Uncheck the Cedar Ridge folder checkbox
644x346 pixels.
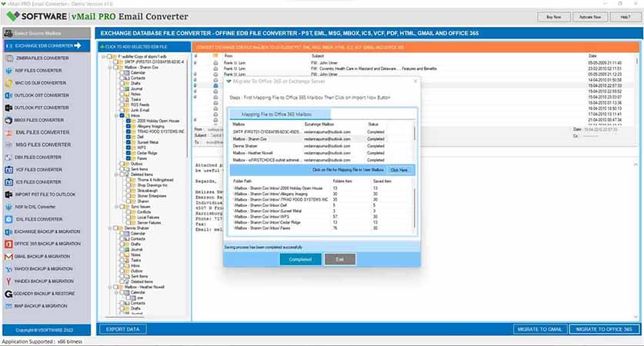[128, 153]
